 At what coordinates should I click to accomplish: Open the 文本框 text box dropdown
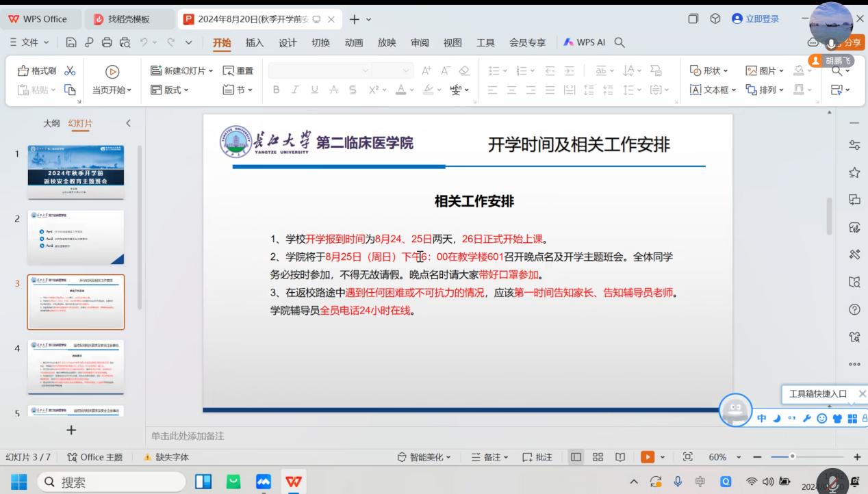point(713,90)
